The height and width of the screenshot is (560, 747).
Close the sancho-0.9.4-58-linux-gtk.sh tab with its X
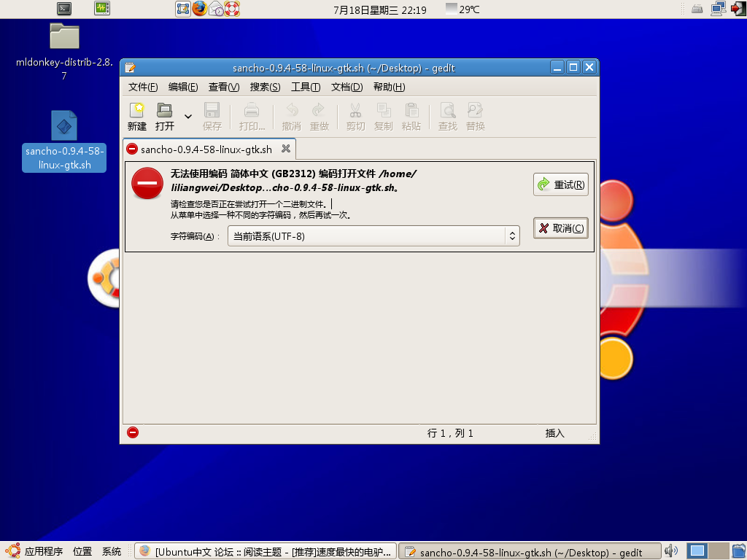(286, 149)
